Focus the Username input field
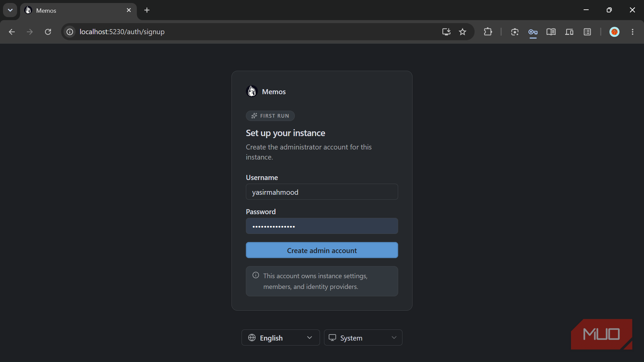The height and width of the screenshot is (362, 644). (x=322, y=192)
